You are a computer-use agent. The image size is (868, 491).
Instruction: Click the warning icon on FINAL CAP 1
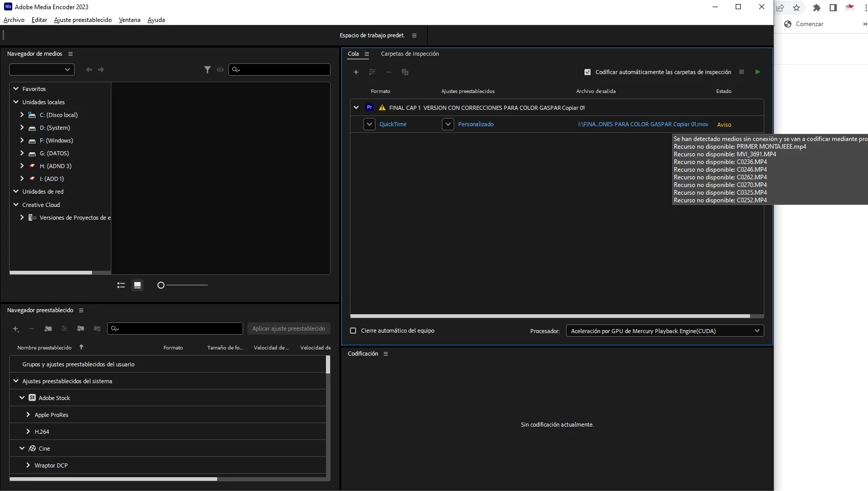(382, 108)
